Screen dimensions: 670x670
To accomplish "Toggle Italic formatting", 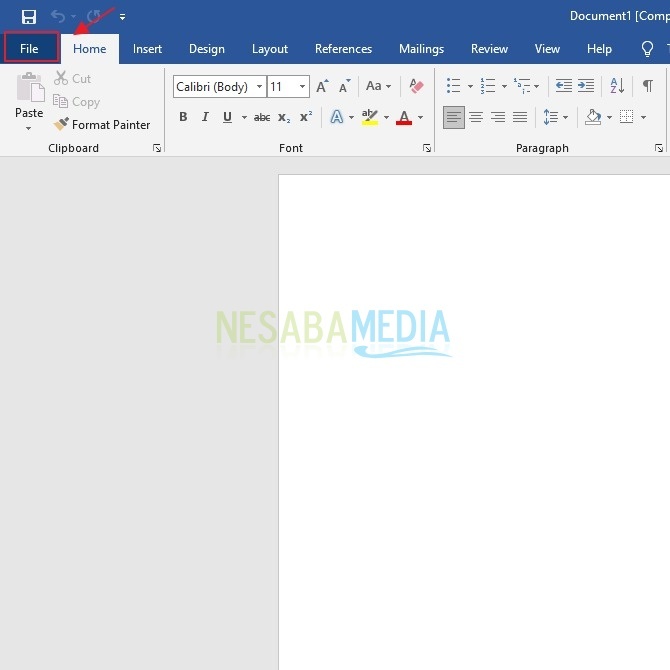I will coord(205,117).
